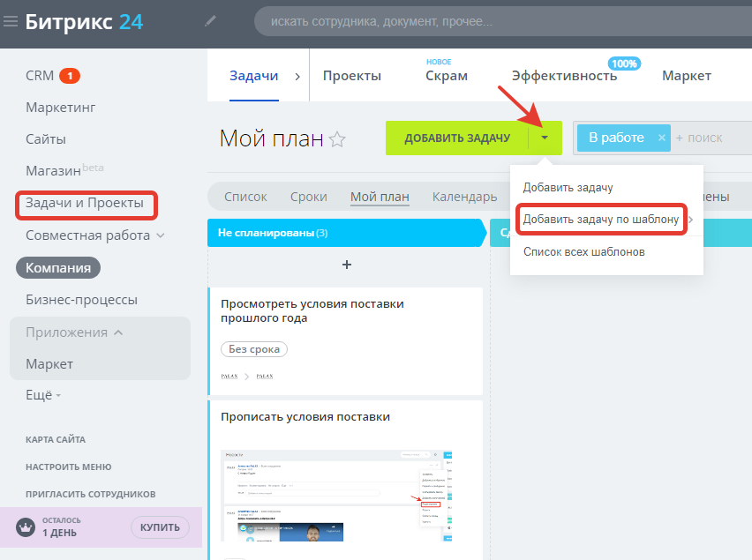The height and width of the screenshot is (560, 752).
Task: Open Настроить меню link
Action: 69,467
